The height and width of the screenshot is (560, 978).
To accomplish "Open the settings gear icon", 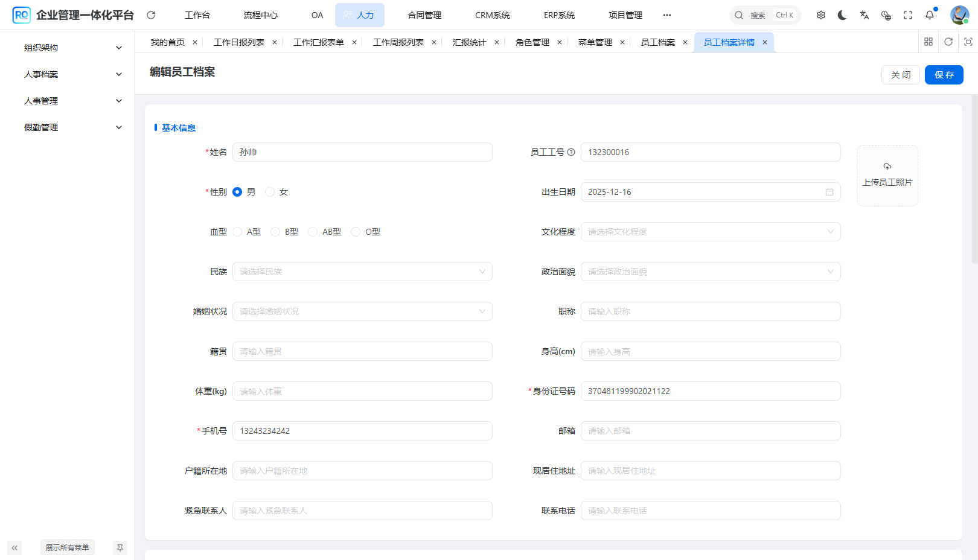I will (x=820, y=15).
